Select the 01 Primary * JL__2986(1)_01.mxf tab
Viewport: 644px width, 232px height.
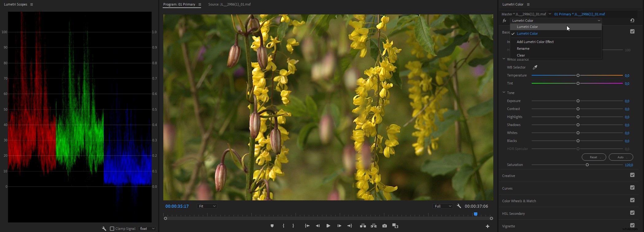580,14
